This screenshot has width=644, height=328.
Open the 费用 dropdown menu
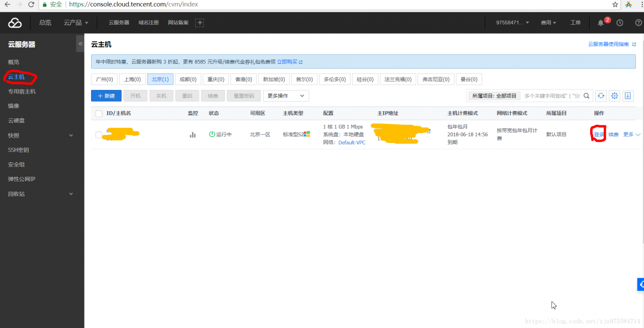point(548,23)
